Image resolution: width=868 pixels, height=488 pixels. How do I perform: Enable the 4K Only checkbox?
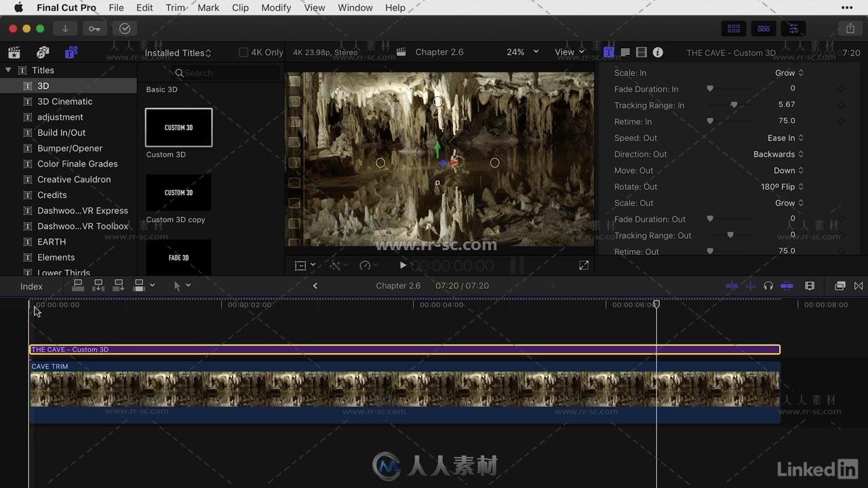point(243,52)
